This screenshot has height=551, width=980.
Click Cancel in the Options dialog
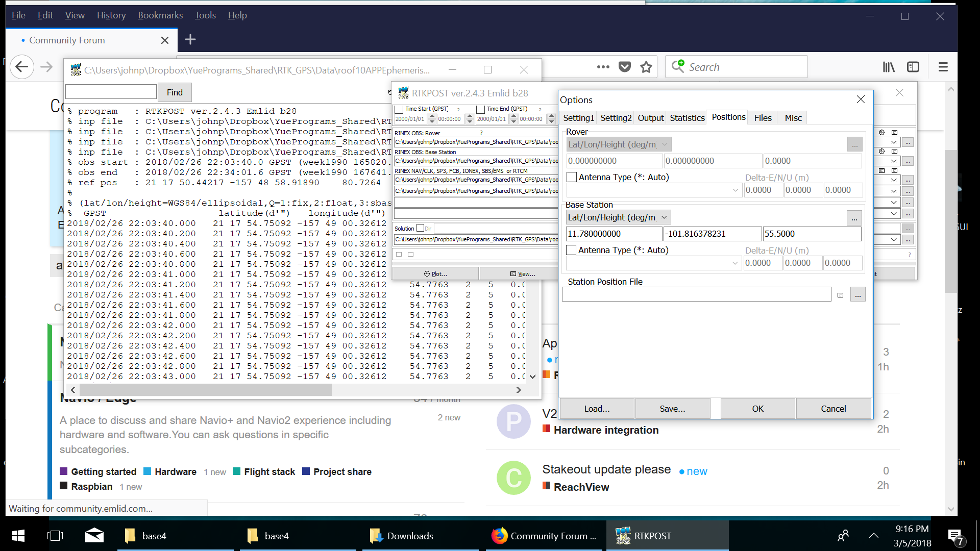834,409
